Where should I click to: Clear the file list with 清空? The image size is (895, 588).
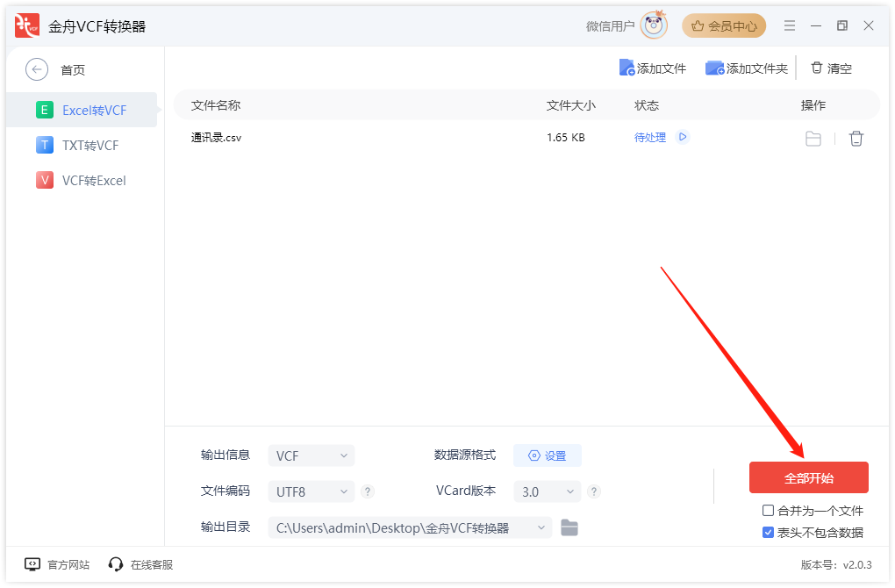[831, 68]
